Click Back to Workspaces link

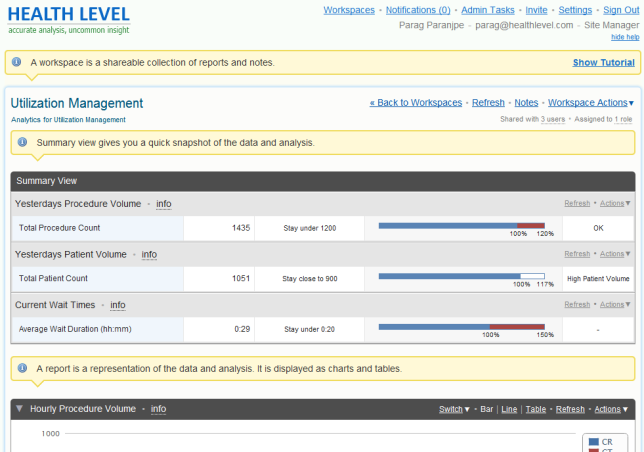(x=415, y=103)
